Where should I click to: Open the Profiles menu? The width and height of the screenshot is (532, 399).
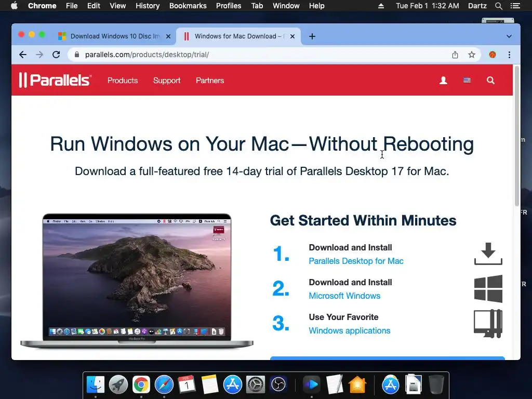pos(229,6)
